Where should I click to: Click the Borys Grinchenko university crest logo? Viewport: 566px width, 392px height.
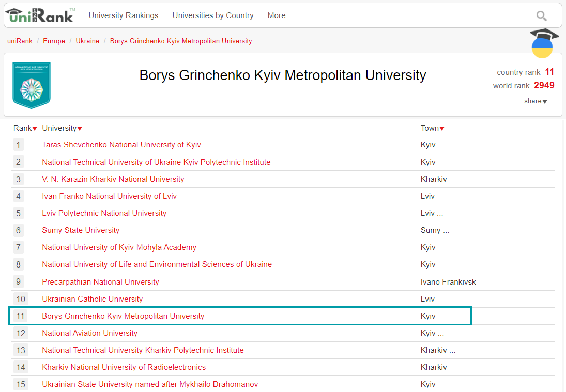point(32,86)
